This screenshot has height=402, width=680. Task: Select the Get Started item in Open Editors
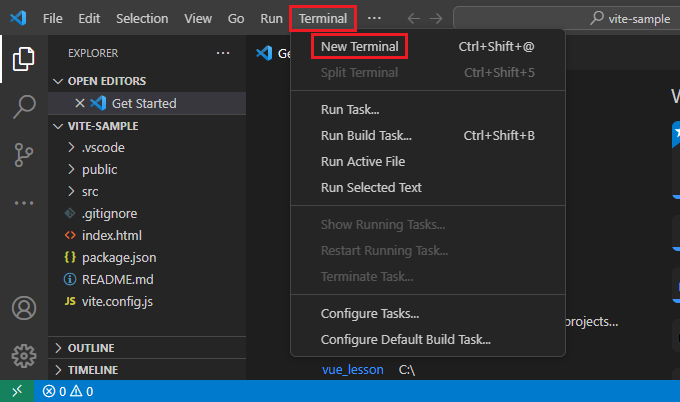(147, 103)
